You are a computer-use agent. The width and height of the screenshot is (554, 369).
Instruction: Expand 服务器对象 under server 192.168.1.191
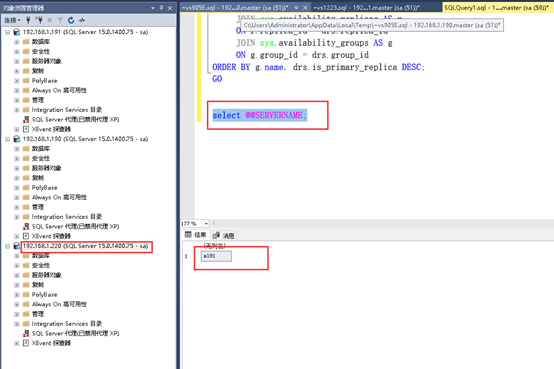click(x=17, y=61)
